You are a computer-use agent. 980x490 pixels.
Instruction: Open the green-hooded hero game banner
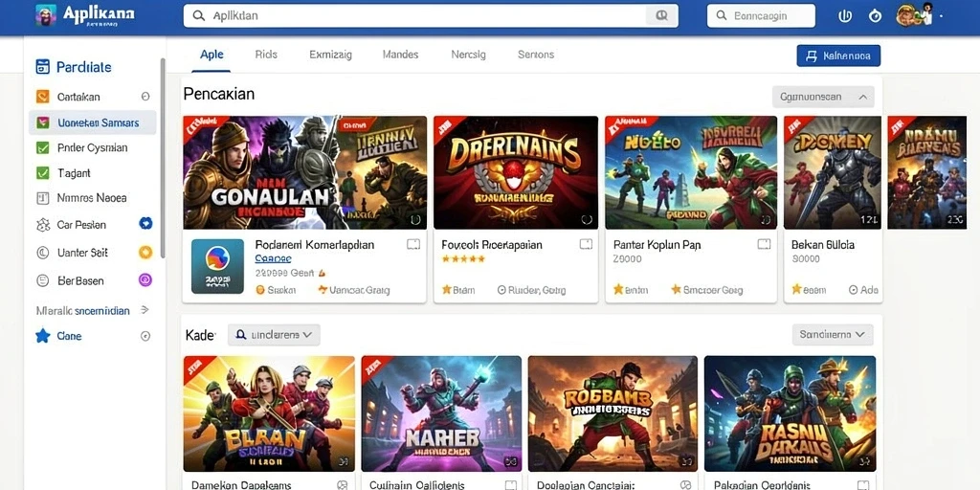[691, 172]
